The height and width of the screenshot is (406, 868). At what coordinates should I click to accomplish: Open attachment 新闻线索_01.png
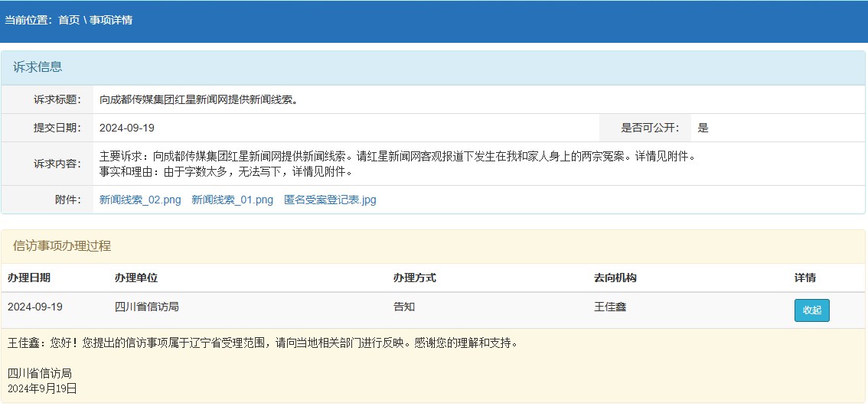tap(232, 200)
